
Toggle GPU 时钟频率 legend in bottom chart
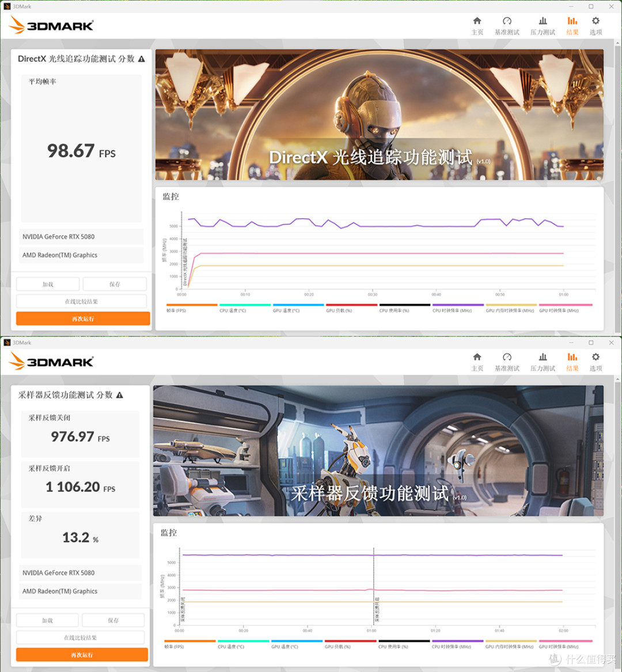point(566,644)
